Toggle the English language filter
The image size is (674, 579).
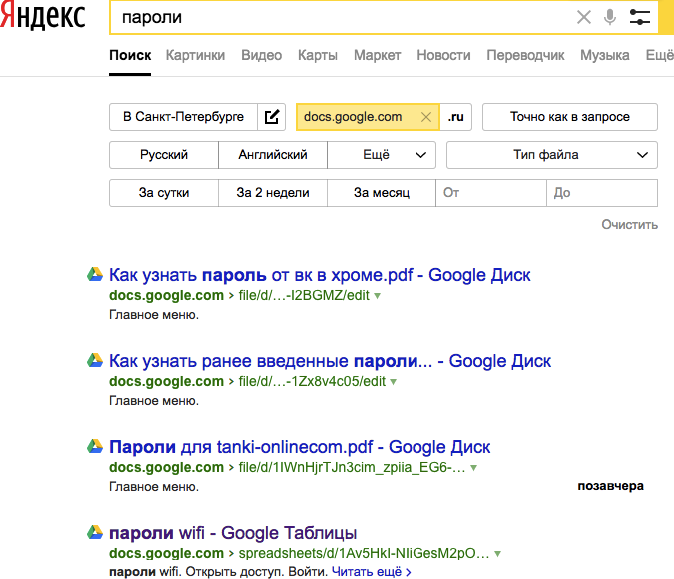click(x=272, y=155)
